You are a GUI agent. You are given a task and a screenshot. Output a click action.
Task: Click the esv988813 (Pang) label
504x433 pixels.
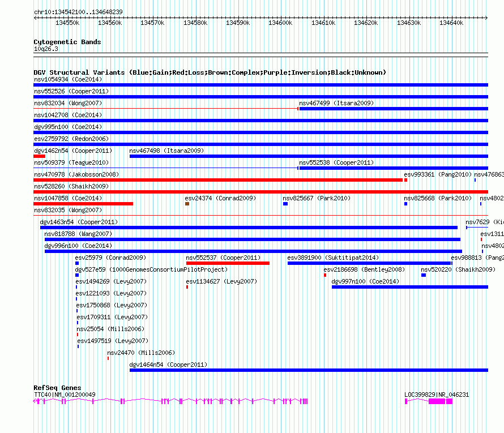pyautogui.click(x=477, y=258)
